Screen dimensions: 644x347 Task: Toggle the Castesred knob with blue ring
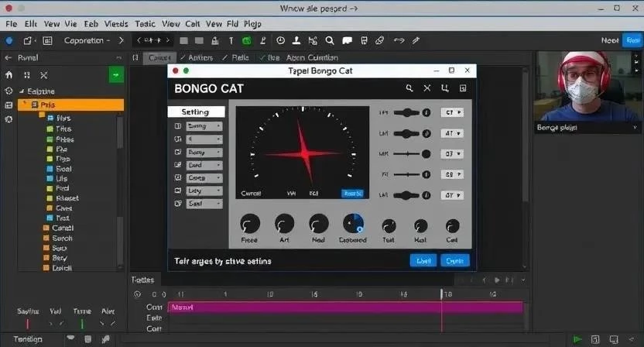pos(352,224)
